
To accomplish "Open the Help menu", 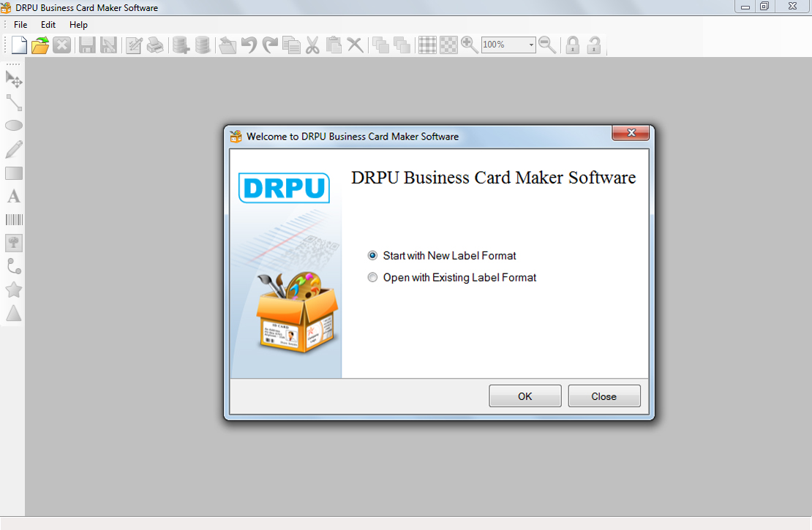I will pos(79,25).
